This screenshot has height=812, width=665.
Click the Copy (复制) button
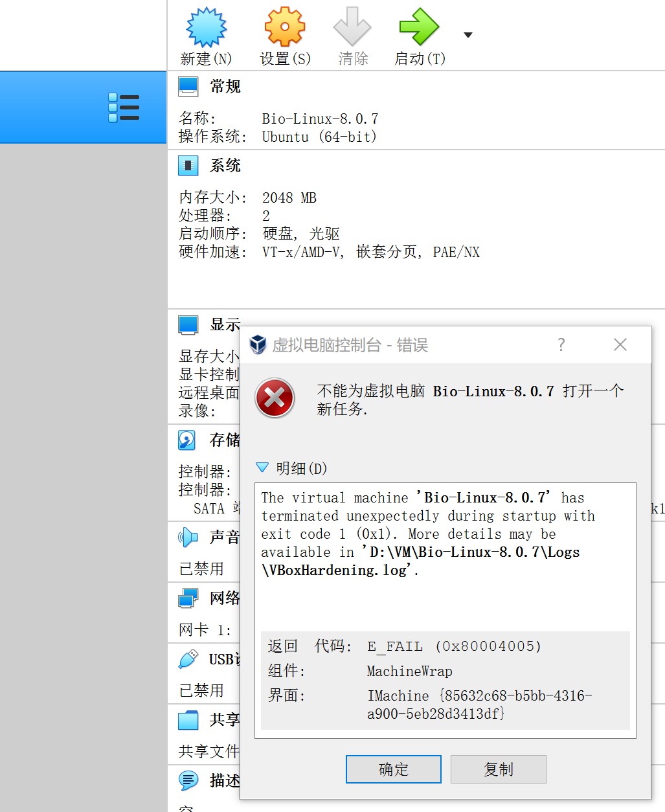[499, 769]
